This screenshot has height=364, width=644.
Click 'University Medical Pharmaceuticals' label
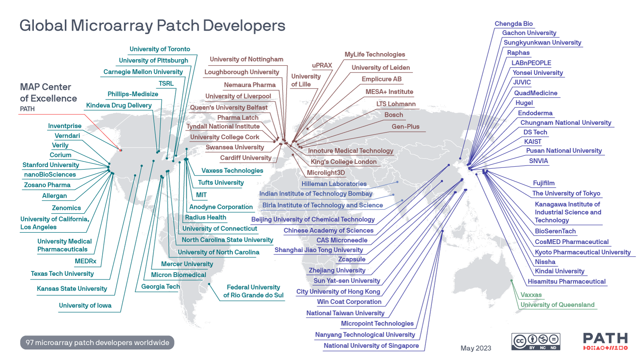click(x=64, y=245)
